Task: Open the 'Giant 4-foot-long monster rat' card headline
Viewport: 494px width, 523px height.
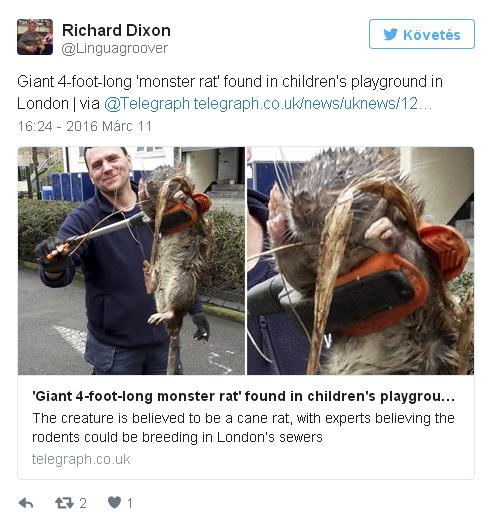Action: [x=243, y=396]
